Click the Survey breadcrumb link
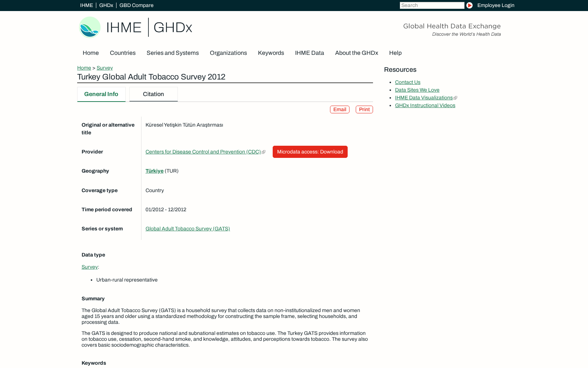 [105, 68]
